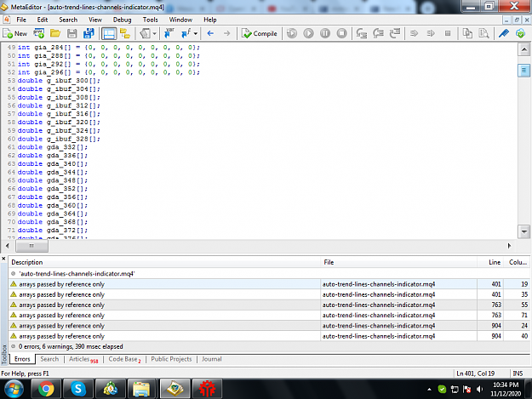Create a new file with New button

click(x=15, y=33)
